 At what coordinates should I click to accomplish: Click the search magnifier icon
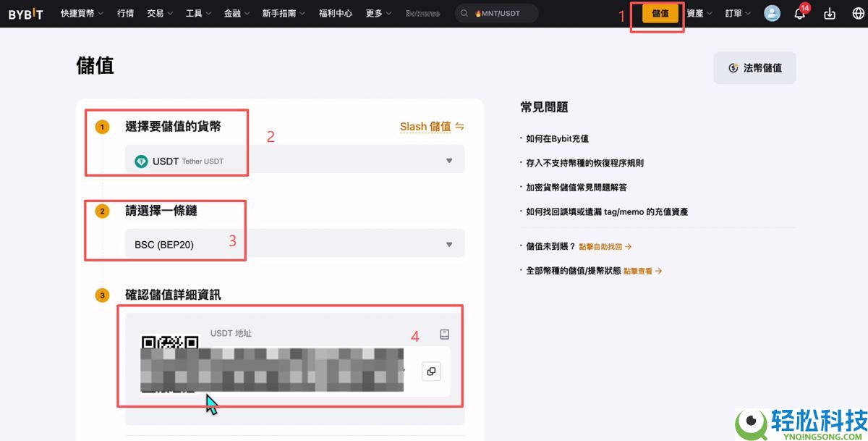point(464,12)
